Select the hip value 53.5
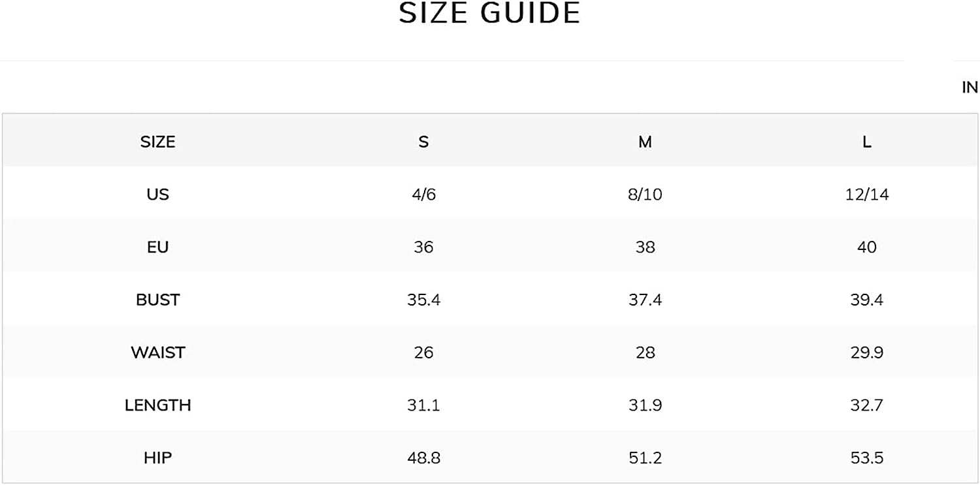The width and height of the screenshot is (980, 485). (x=866, y=458)
